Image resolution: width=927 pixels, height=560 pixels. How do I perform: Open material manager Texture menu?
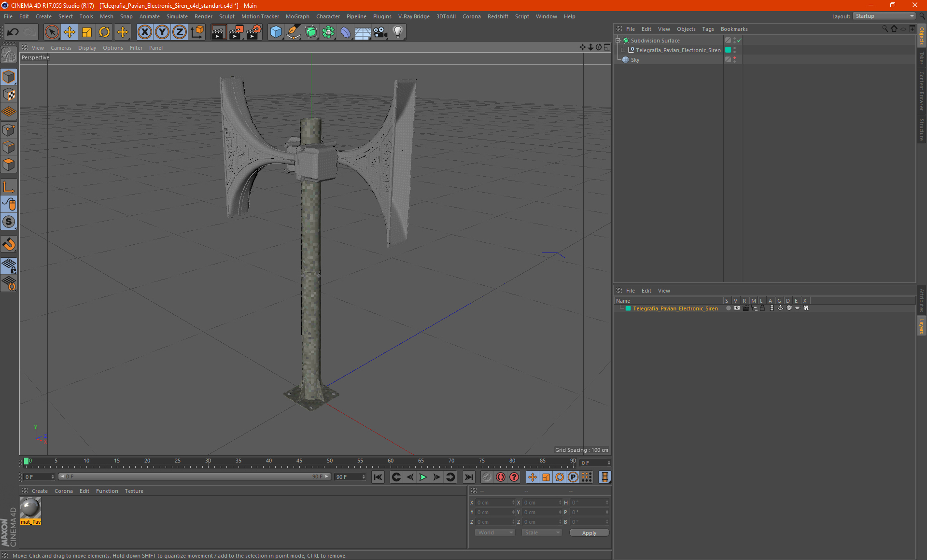pyautogui.click(x=134, y=491)
